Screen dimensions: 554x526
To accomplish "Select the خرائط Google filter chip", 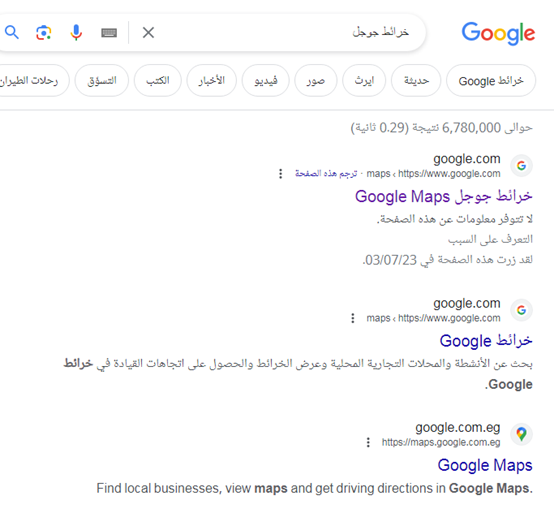I will point(491,81).
